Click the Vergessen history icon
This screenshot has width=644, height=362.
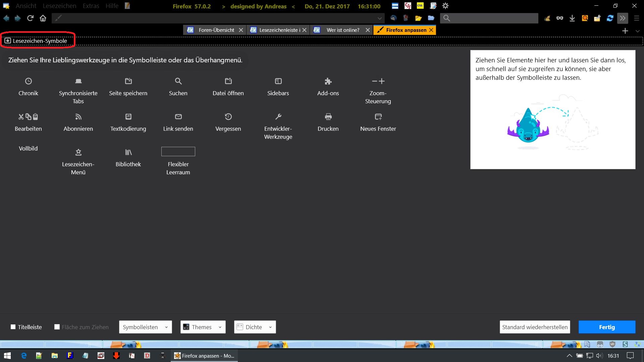[x=228, y=117]
